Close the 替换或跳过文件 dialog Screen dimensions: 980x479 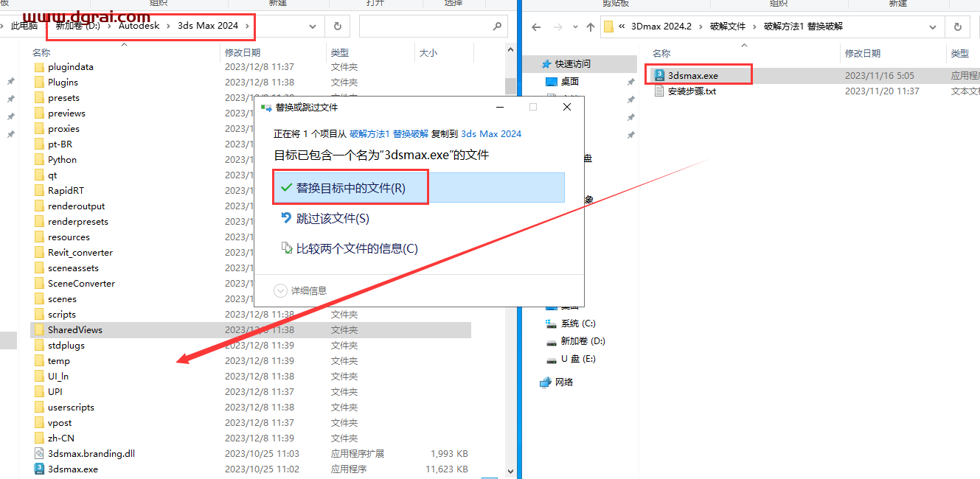point(566,107)
